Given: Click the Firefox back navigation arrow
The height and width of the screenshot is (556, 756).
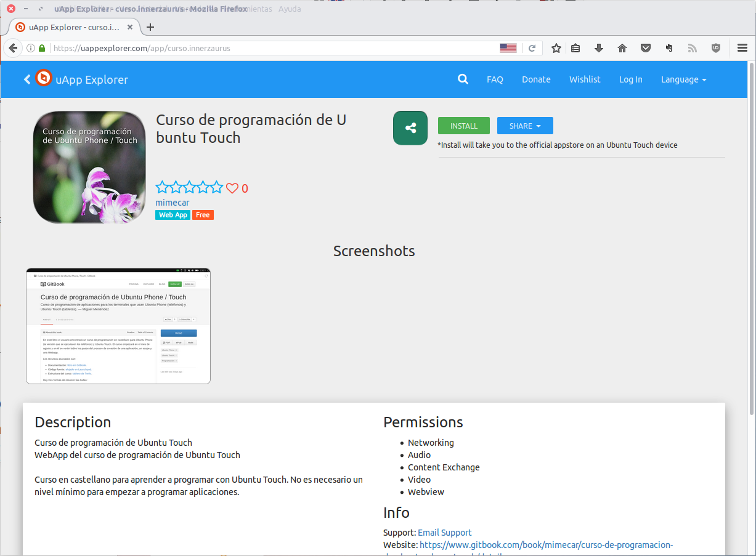Looking at the screenshot, I should click(12, 48).
